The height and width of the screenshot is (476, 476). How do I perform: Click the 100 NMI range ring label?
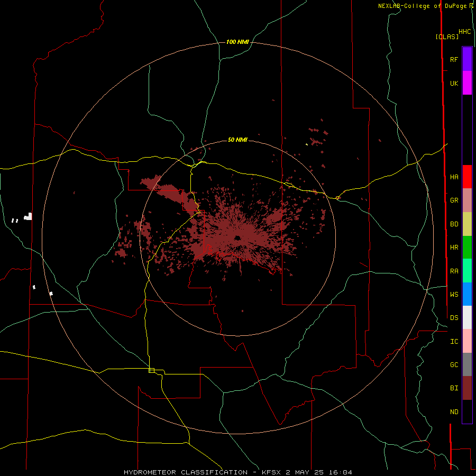pyautogui.click(x=237, y=42)
